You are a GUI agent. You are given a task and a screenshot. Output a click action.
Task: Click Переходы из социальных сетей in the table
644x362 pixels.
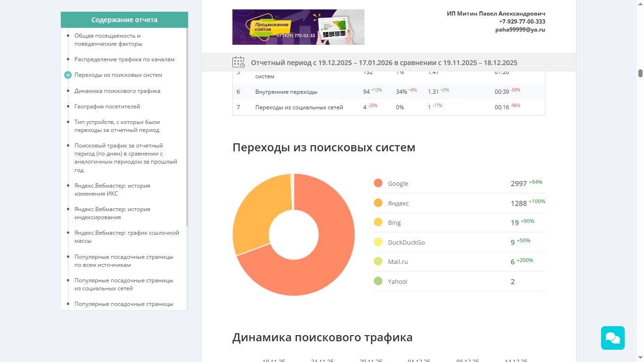point(299,107)
